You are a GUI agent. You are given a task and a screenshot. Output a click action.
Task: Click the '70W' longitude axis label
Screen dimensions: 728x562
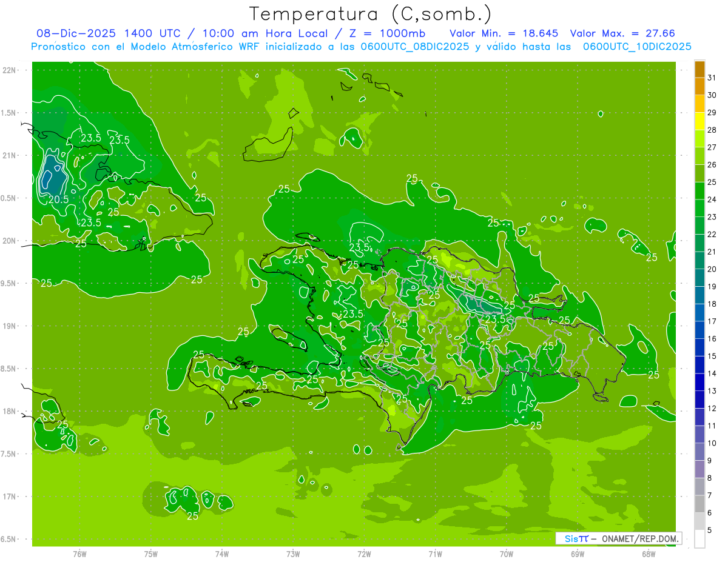(x=507, y=554)
